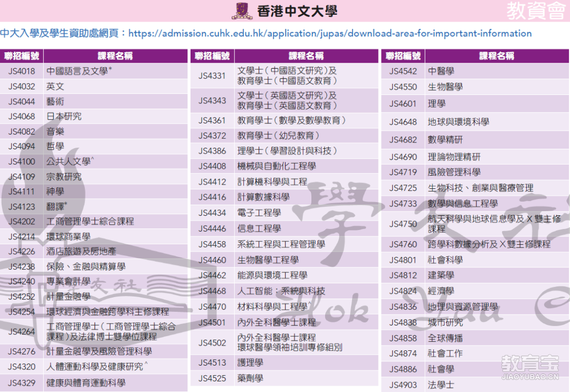570x392 pixels.
Task: Click the JS4550 code cell
Action: pyautogui.click(x=403, y=87)
